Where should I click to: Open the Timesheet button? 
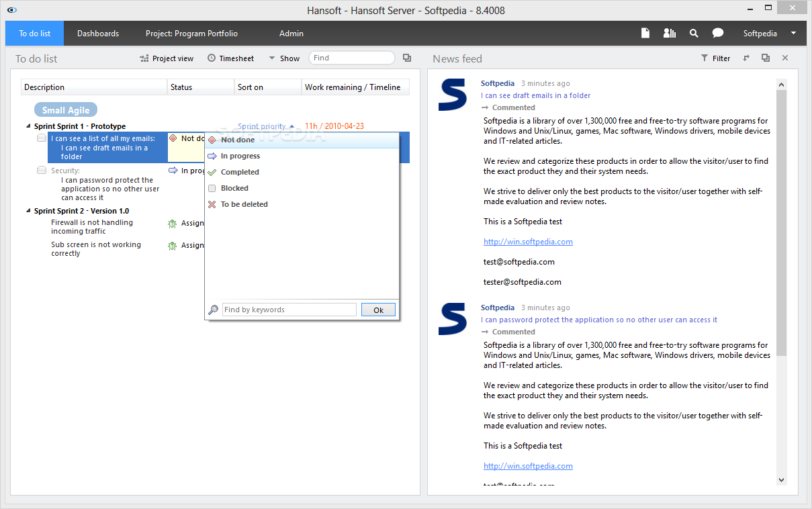pos(230,58)
